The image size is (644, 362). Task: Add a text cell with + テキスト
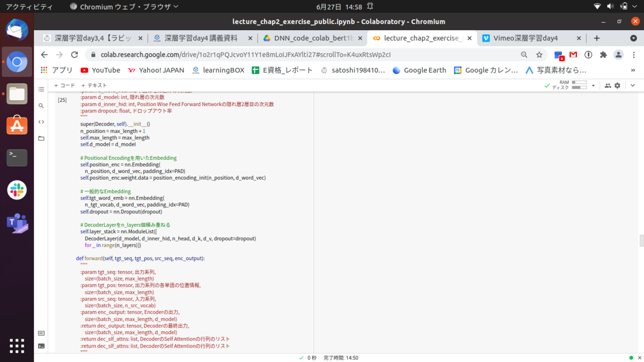(94, 85)
